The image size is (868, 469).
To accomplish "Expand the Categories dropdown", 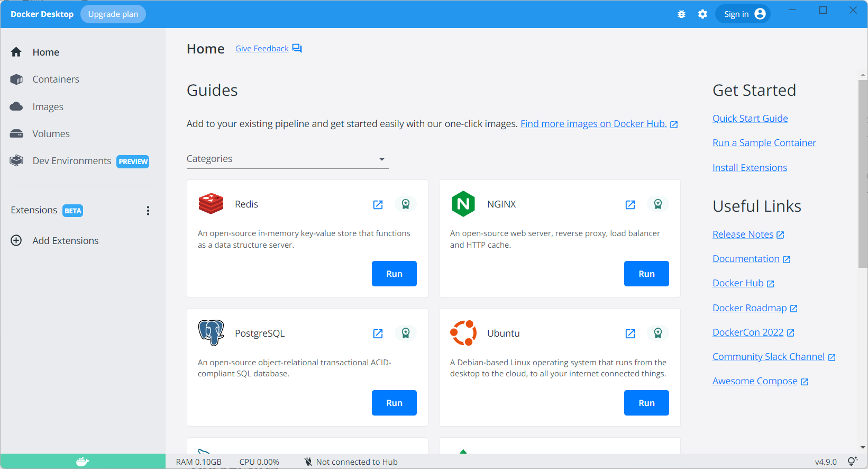I will [x=287, y=159].
